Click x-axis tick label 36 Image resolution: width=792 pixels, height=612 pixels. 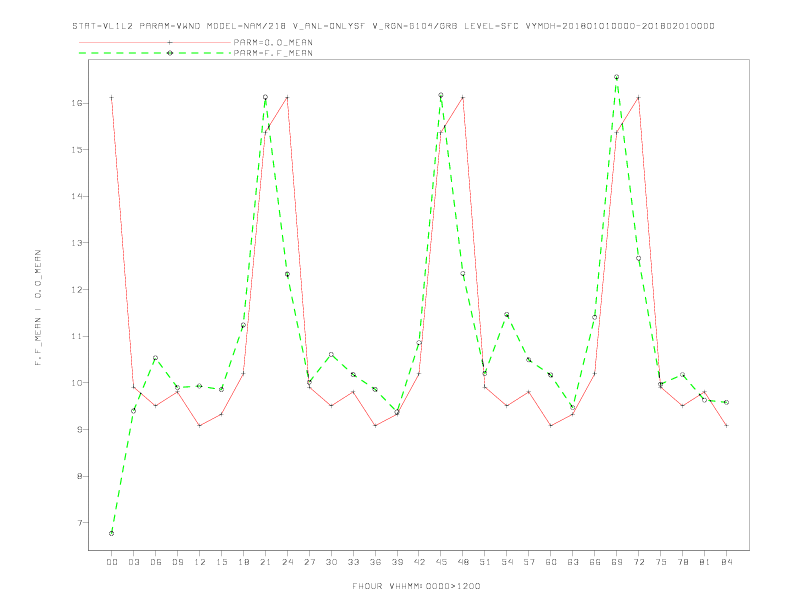375,562
